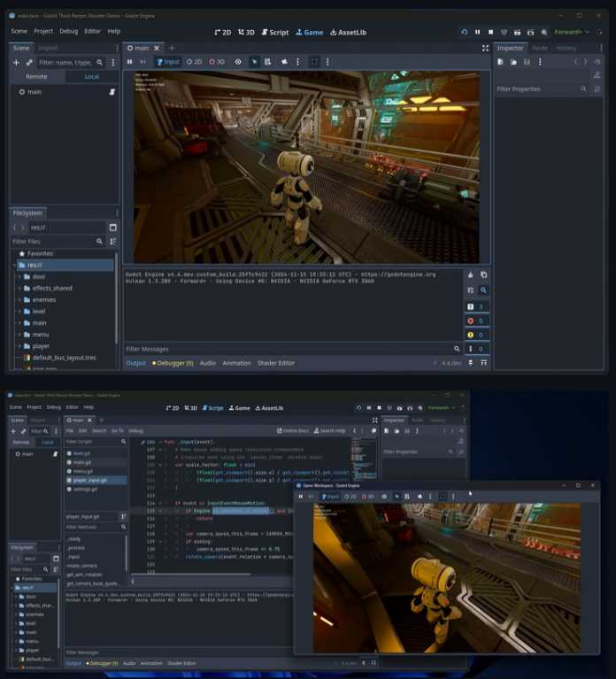Open the Inspector tab in top window
The image size is (616, 679).
(510, 48)
